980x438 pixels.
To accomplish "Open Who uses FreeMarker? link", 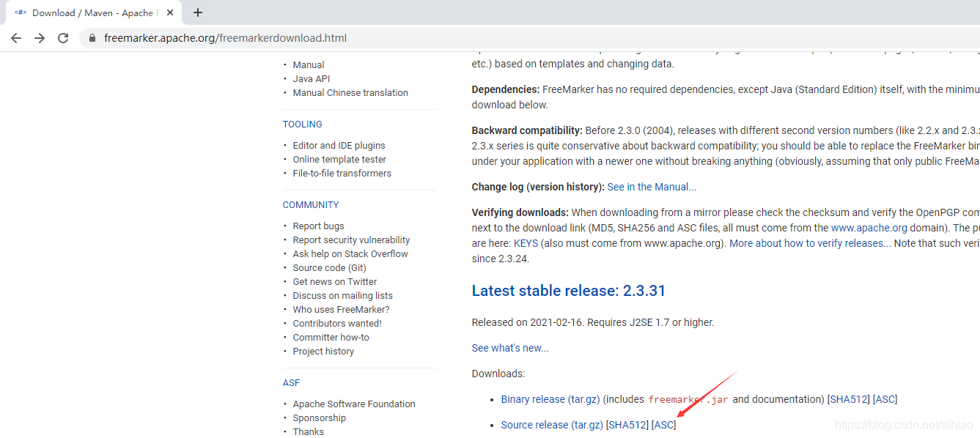I will point(342,309).
